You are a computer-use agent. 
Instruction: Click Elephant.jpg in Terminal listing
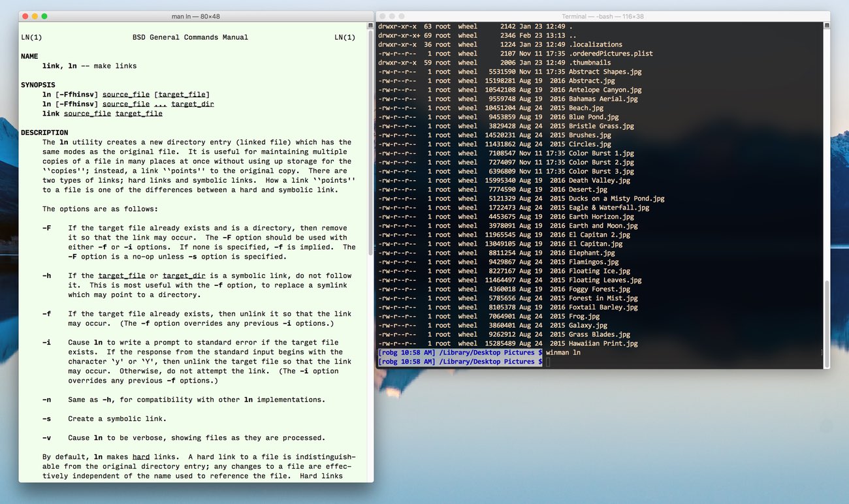[592, 253]
